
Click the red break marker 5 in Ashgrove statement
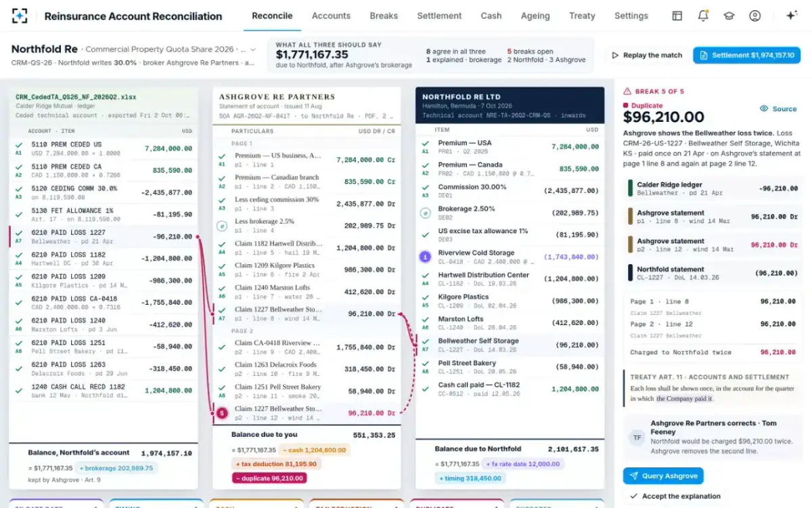pyautogui.click(x=222, y=412)
